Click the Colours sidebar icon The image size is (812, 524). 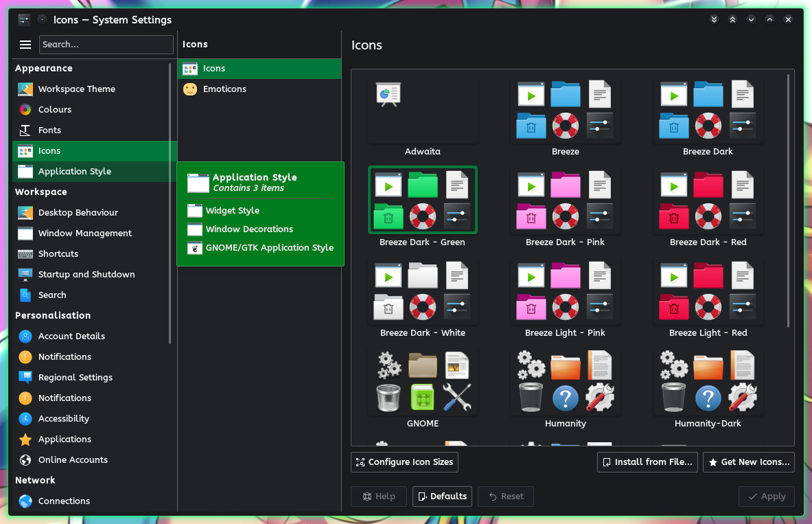25,109
